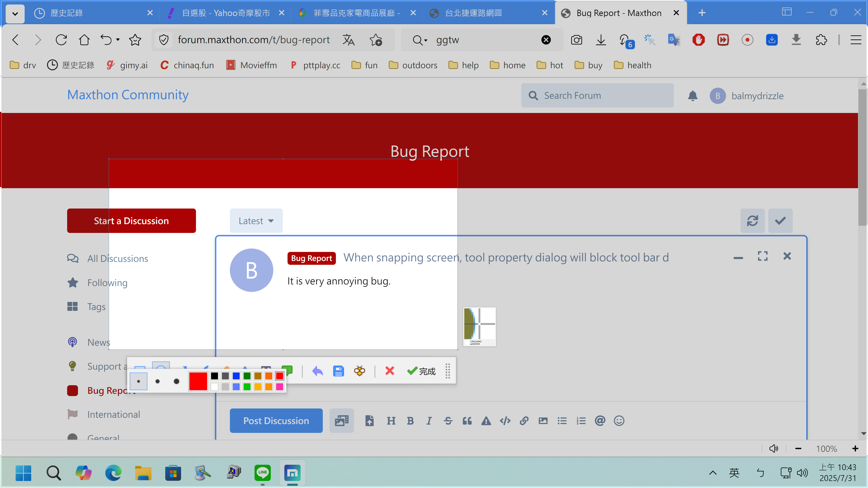The image size is (868, 488).
Task: Insert heading with the H icon
Action: point(391,421)
